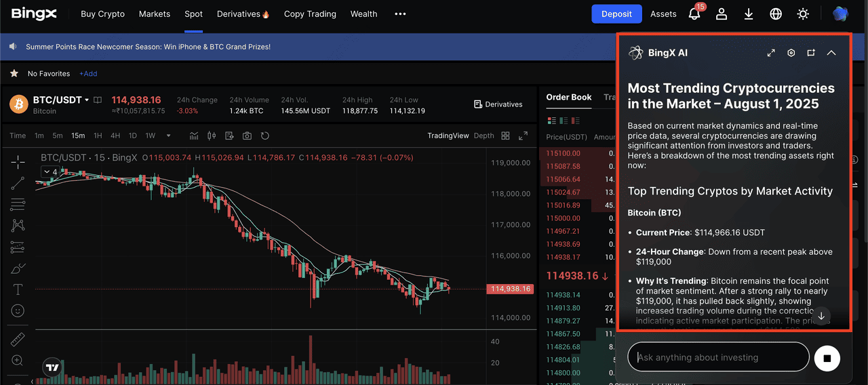Open the Fibonacci retracement tool
Screen dimensions: 868x385
click(x=18, y=204)
